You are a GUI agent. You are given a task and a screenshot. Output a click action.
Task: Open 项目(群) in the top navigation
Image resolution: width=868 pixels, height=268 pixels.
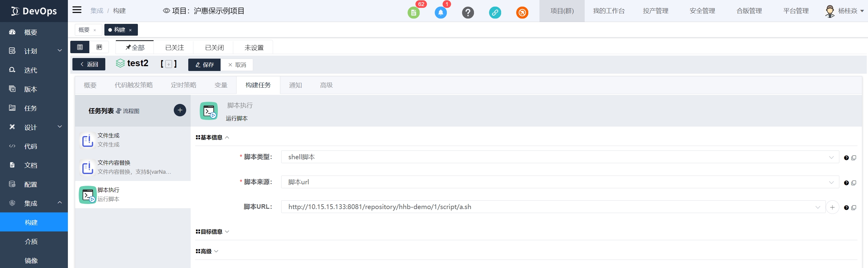point(562,11)
